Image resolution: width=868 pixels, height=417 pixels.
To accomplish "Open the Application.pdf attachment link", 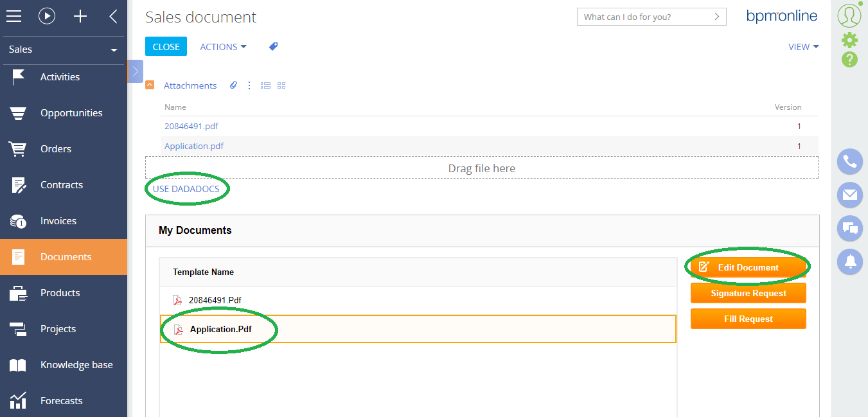I will point(194,146).
